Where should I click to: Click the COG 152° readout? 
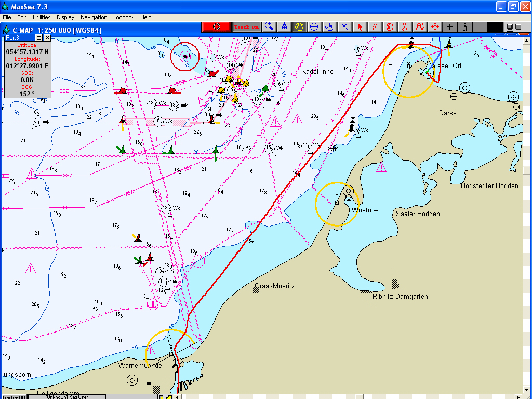[27, 91]
